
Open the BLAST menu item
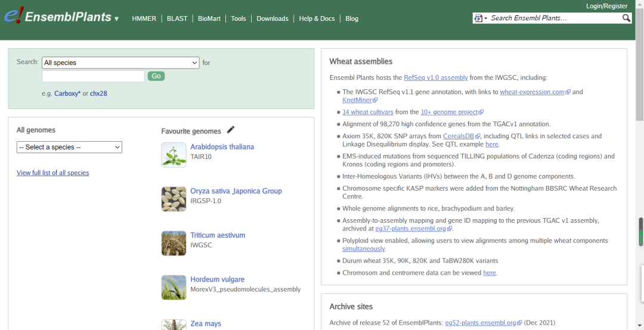(x=177, y=18)
